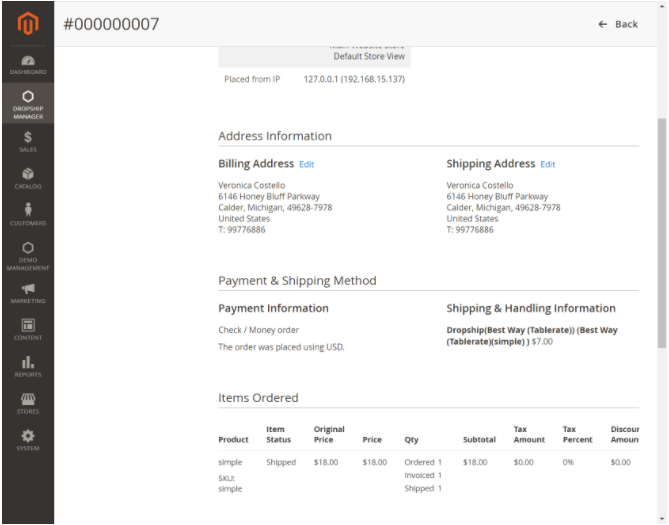Click the 'Product' column header

233,440
